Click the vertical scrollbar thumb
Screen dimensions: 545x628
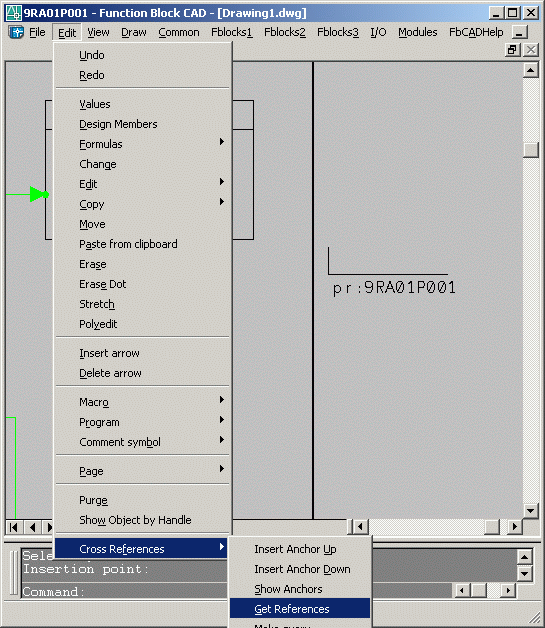(x=531, y=150)
